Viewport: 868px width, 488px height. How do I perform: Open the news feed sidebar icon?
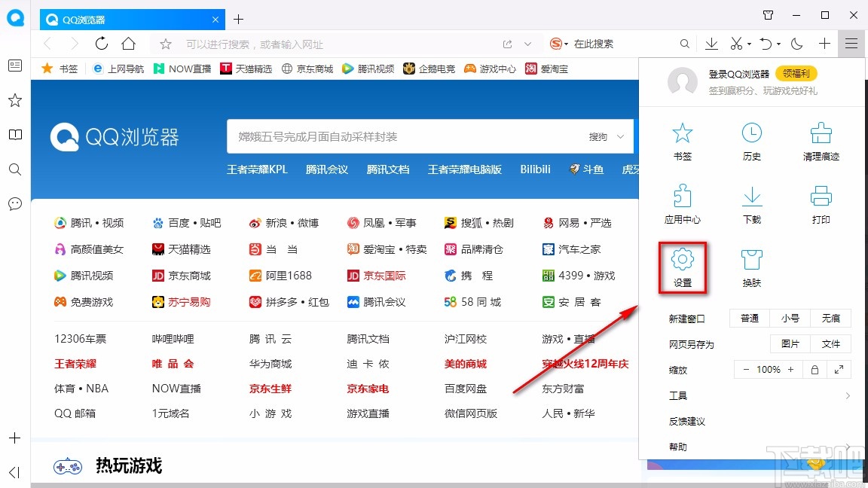[15, 66]
